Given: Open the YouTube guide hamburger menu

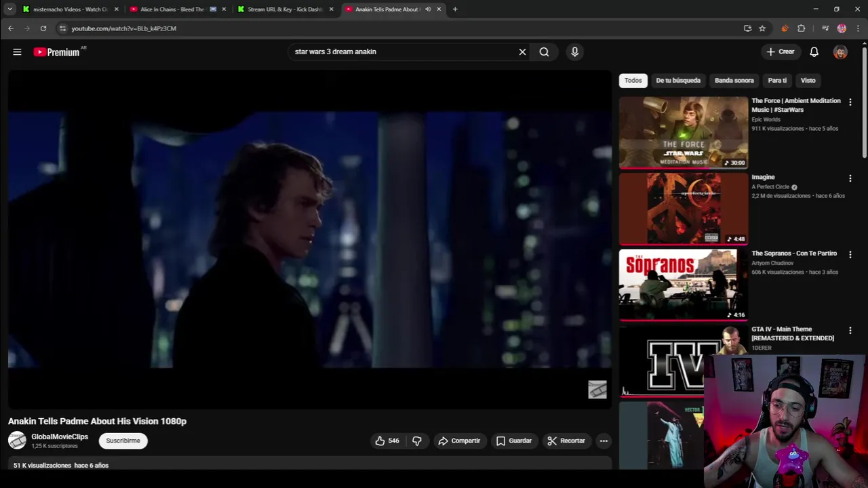Looking at the screenshot, I should pos(17,52).
